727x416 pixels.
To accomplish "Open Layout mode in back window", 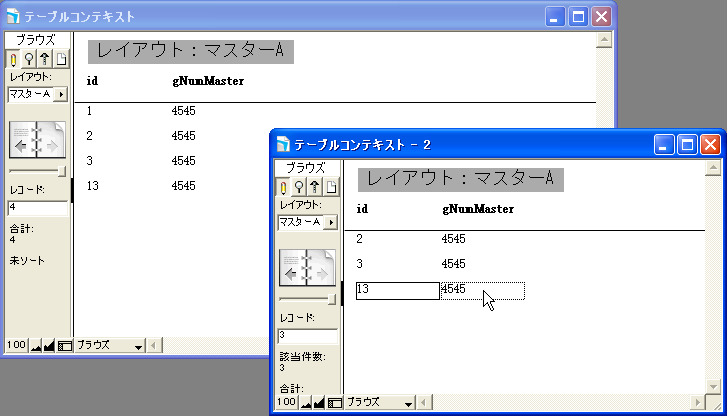I will (x=46, y=59).
